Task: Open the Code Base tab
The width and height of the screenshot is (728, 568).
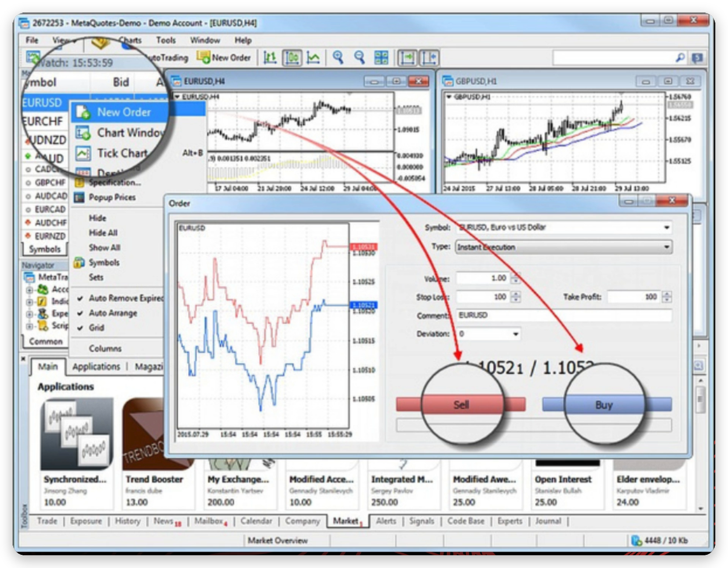Action: [x=466, y=521]
